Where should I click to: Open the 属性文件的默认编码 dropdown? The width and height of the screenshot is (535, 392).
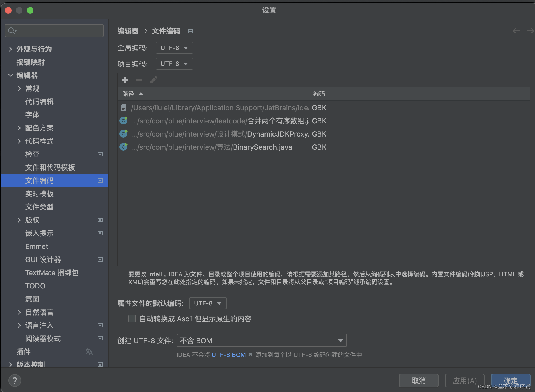tap(208, 303)
